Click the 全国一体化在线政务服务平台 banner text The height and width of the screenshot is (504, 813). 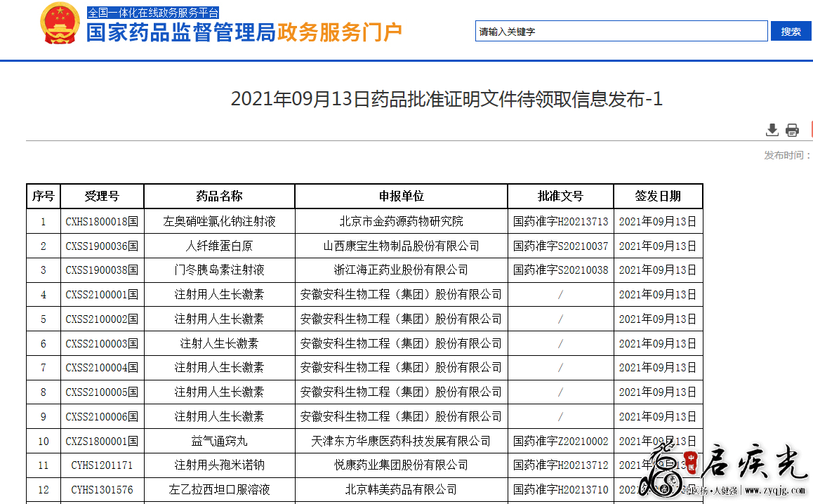[x=153, y=13]
